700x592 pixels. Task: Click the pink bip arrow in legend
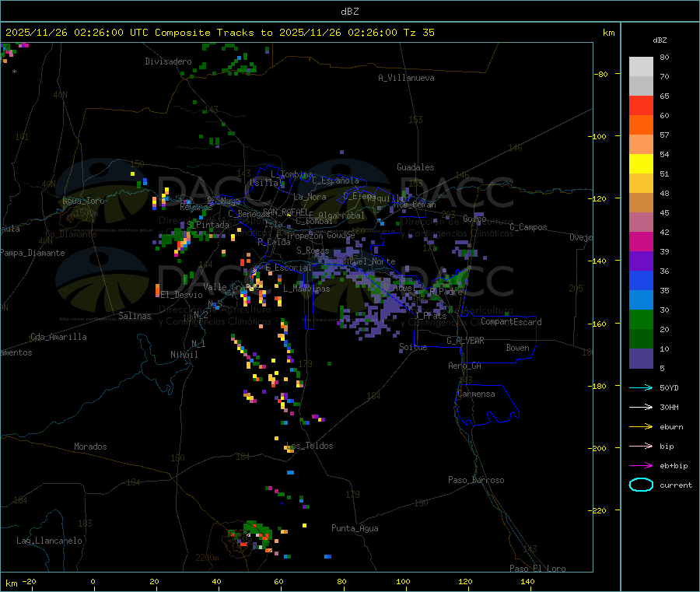pyautogui.click(x=641, y=446)
